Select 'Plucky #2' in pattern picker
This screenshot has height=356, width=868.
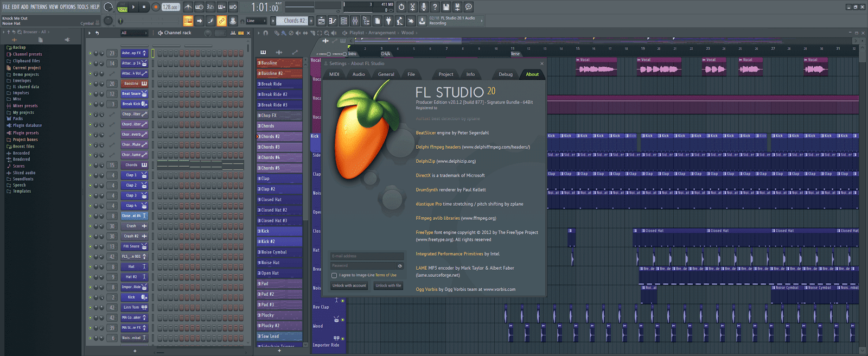click(279, 326)
